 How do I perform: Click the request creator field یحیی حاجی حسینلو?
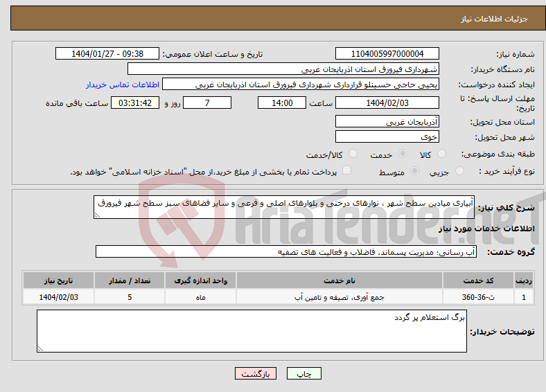[x=301, y=84]
